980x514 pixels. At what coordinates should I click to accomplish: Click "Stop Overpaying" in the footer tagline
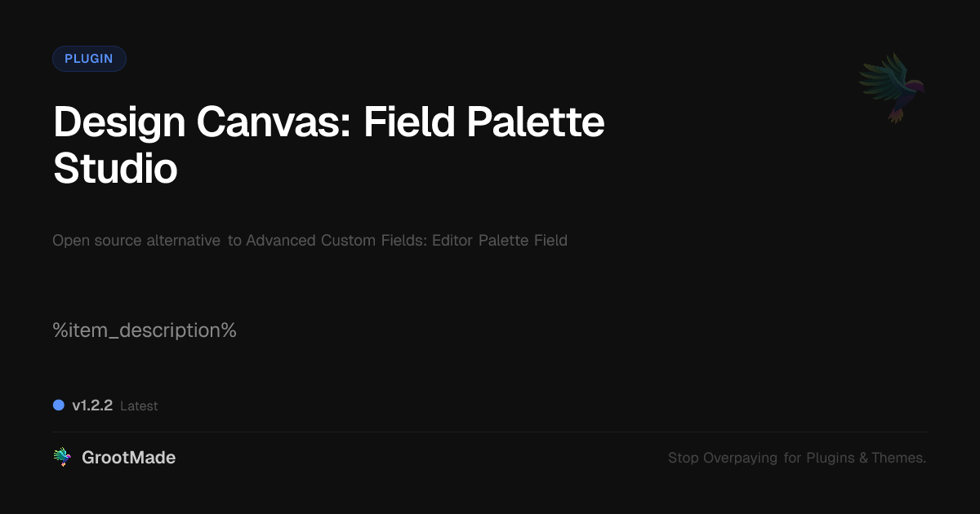[x=722, y=459]
